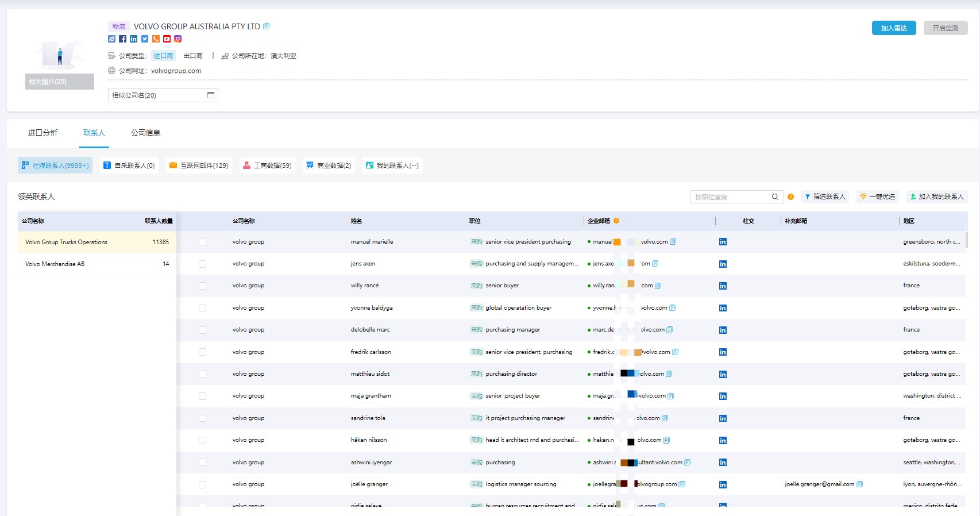Open LinkedIn profile of maja grantham
The width and height of the screenshot is (980, 516).
coord(723,396)
